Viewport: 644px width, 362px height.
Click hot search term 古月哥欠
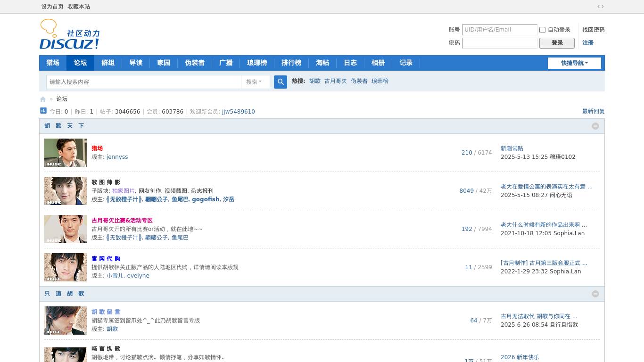point(336,81)
